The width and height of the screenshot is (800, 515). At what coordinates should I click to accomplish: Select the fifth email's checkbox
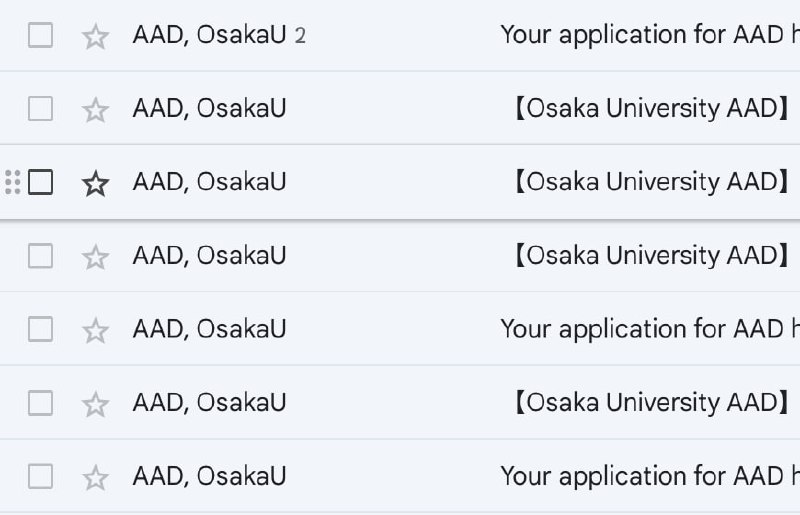[40, 329]
